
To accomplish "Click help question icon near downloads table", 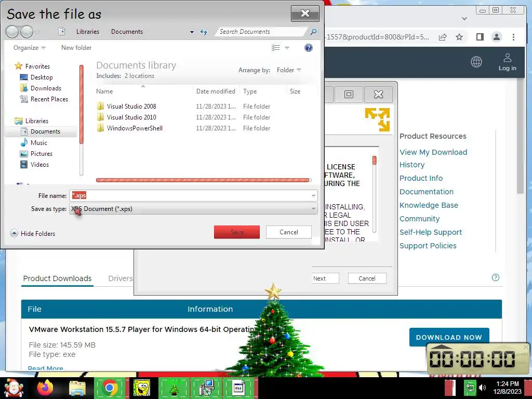I will click(495, 277).
